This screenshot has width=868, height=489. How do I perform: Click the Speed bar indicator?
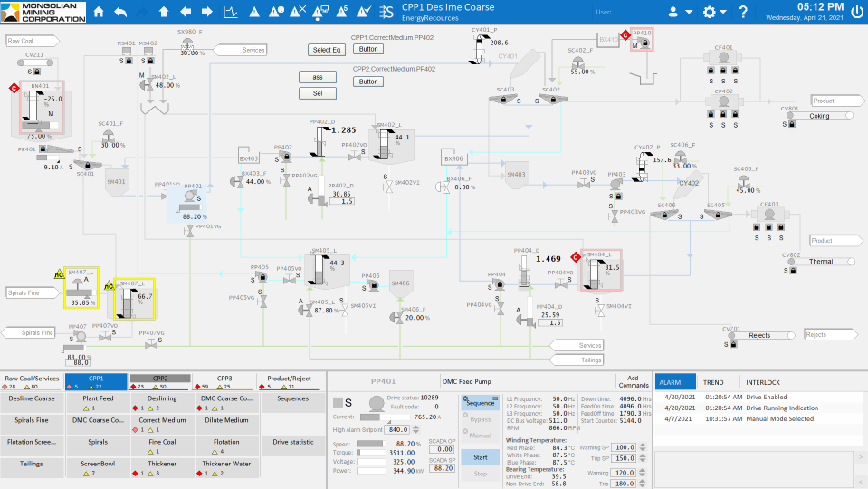(370, 444)
